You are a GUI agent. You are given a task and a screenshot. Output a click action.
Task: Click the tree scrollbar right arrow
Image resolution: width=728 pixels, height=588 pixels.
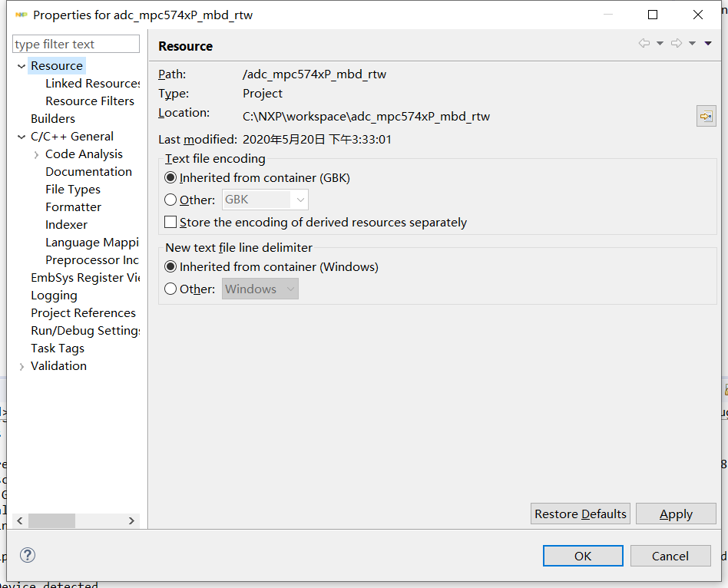pyautogui.click(x=131, y=520)
